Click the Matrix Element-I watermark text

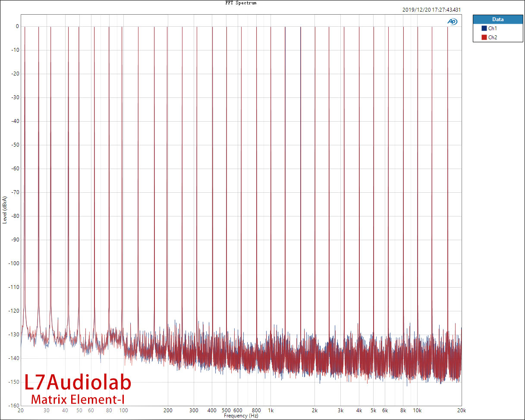pos(78,399)
